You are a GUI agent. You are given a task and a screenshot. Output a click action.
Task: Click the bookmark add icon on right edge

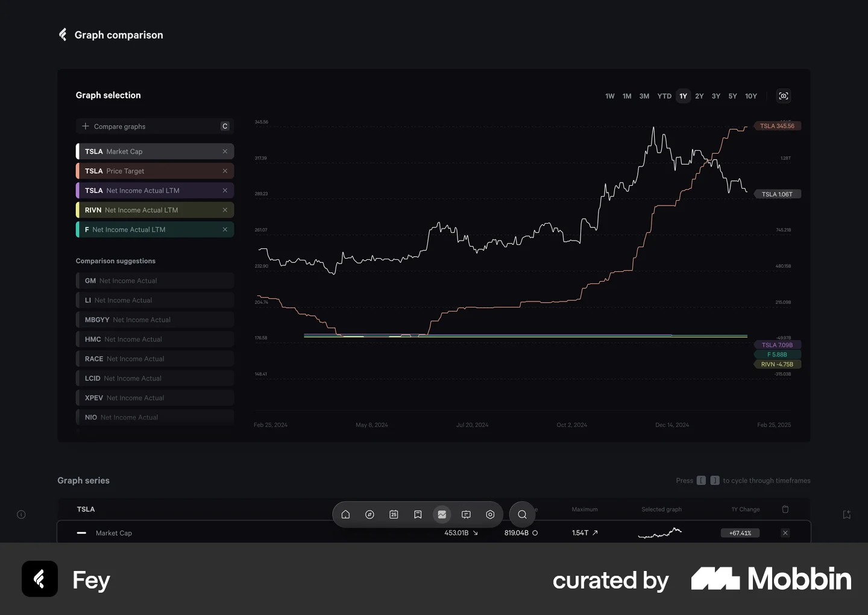[847, 514]
